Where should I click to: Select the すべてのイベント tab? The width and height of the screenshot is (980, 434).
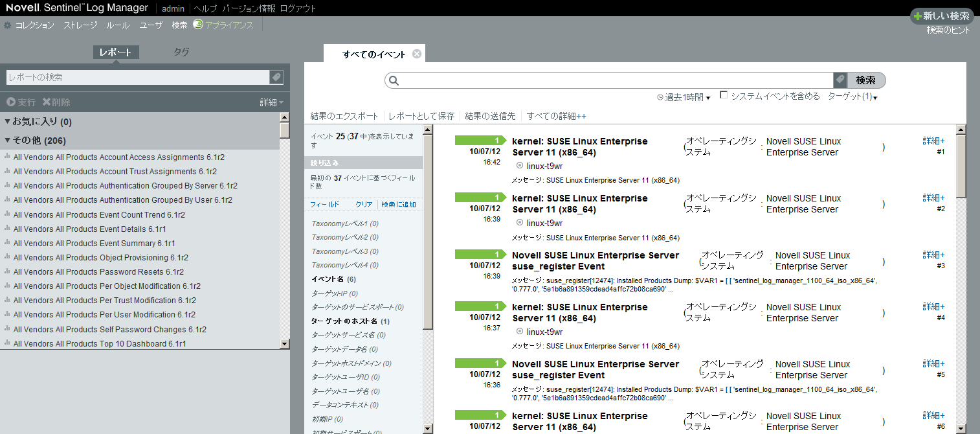point(374,54)
